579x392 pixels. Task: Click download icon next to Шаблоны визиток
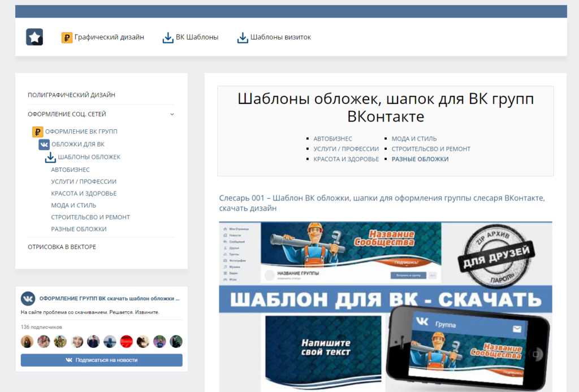click(x=243, y=37)
